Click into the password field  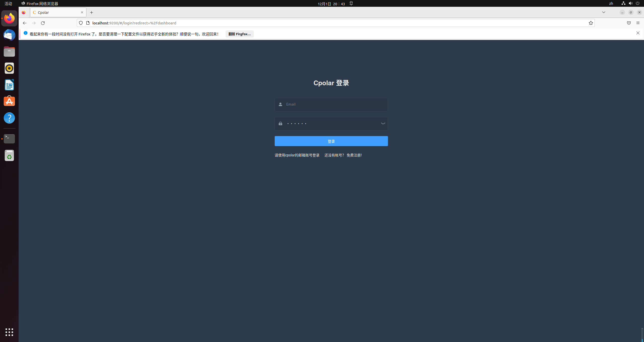(x=331, y=123)
